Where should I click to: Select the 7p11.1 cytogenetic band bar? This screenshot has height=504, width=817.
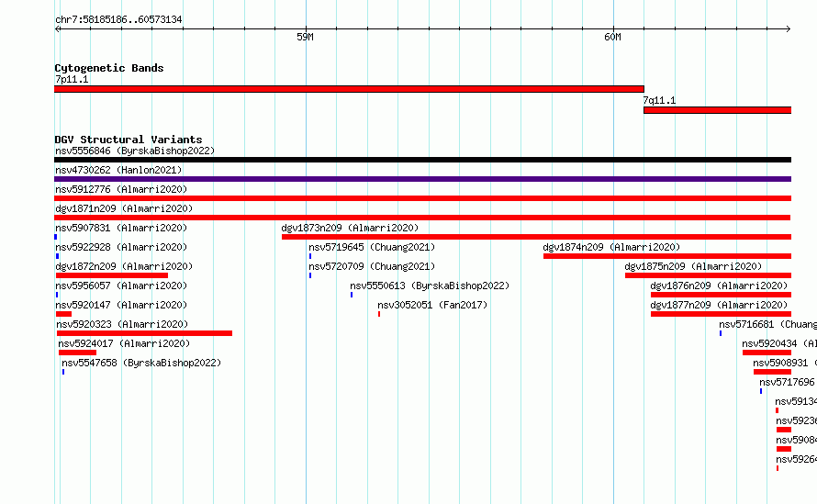[x=349, y=89]
